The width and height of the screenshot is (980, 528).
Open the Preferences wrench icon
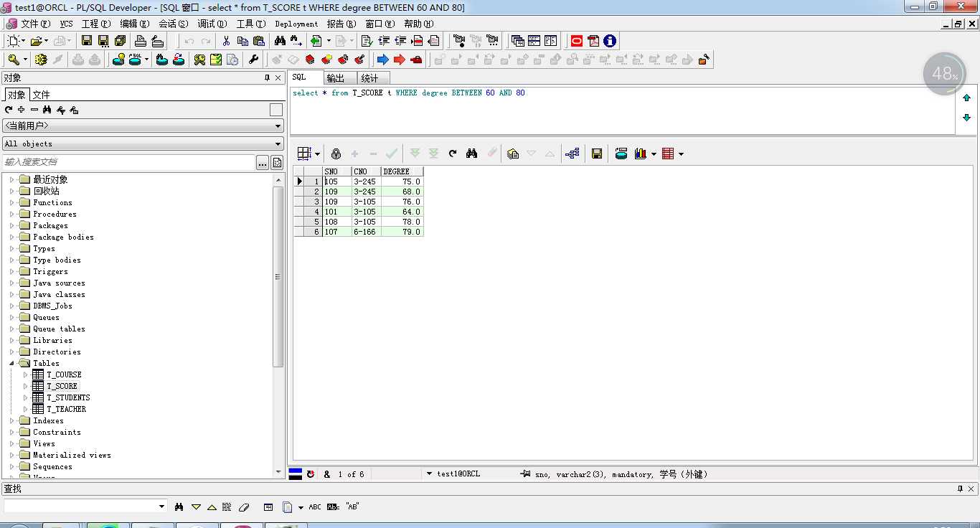(253, 60)
